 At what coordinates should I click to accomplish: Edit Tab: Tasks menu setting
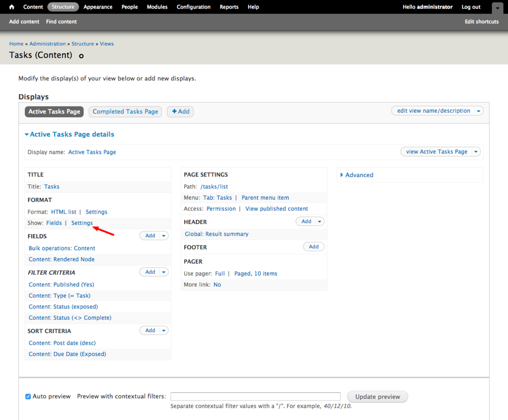[x=217, y=198]
